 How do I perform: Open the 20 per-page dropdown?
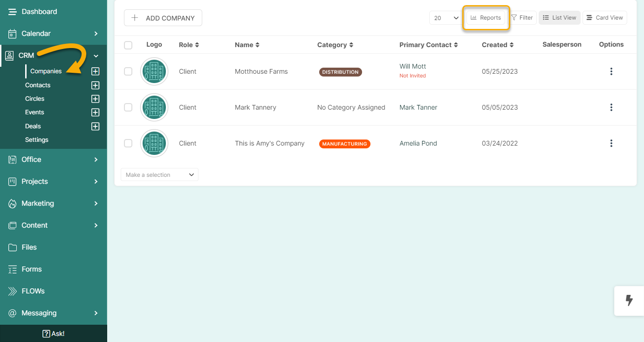point(446,18)
